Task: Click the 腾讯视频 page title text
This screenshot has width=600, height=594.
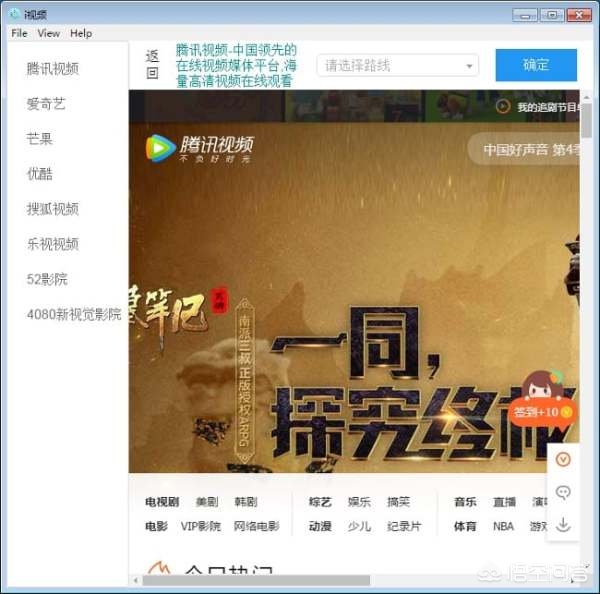Action: pos(236,65)
